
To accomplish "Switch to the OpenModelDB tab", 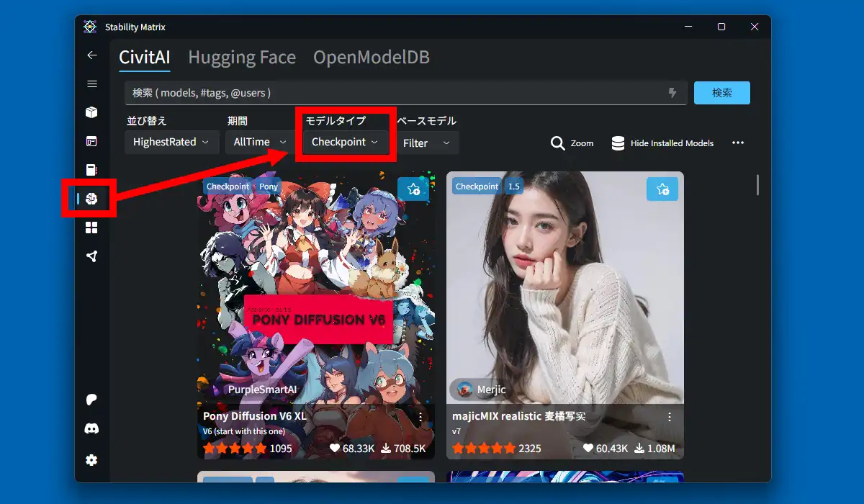I will pos(372,58).
